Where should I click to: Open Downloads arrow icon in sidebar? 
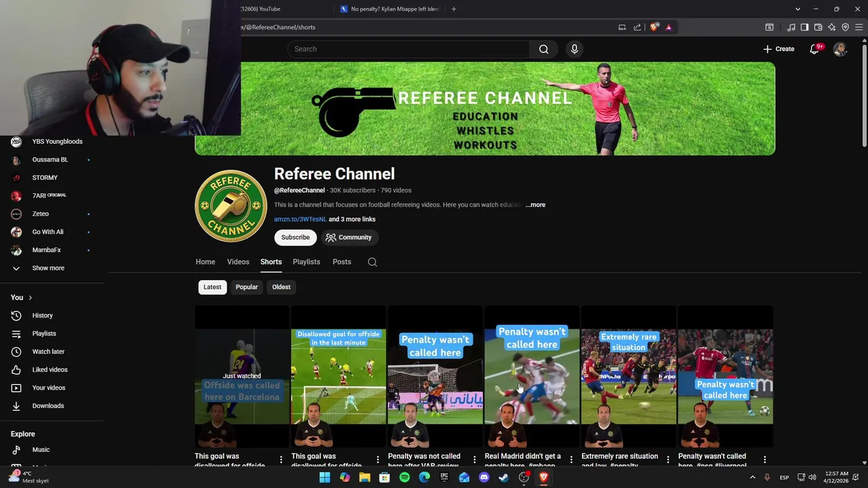point(16,405)
